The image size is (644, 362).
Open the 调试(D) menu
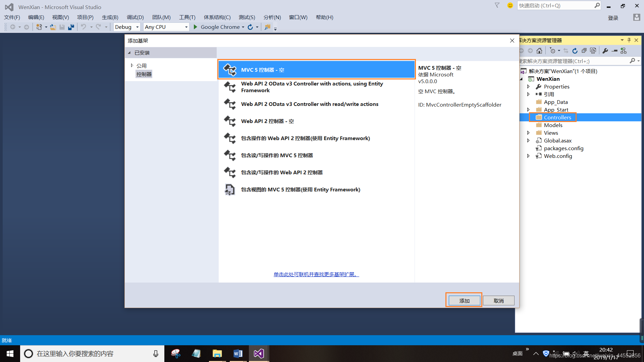coord(135,17)
